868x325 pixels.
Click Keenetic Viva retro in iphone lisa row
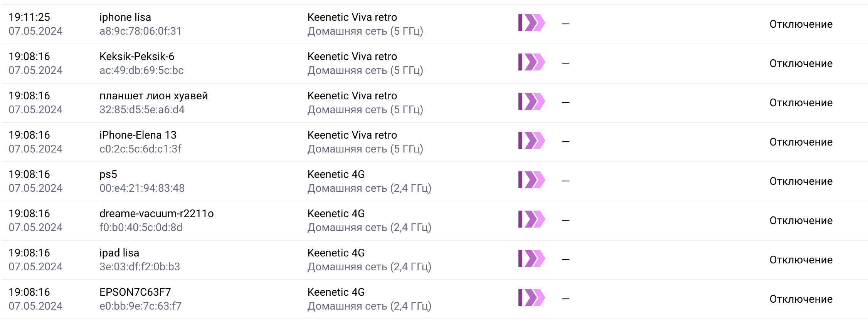point(352,17)
